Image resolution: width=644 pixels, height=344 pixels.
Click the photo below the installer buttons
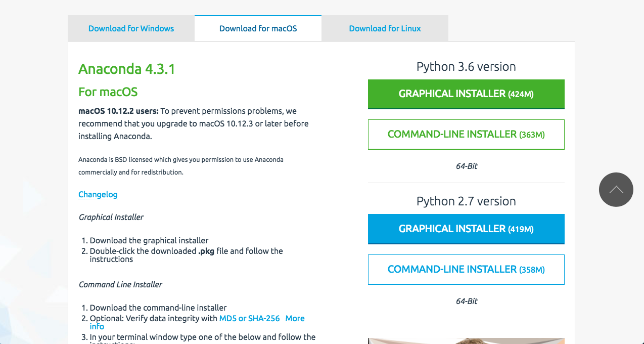tap(466, 341)
